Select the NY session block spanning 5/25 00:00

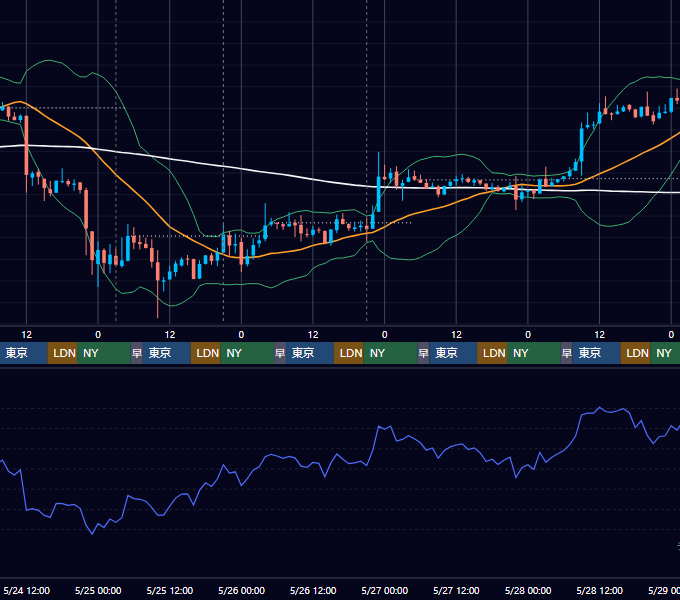click(104, 353)
